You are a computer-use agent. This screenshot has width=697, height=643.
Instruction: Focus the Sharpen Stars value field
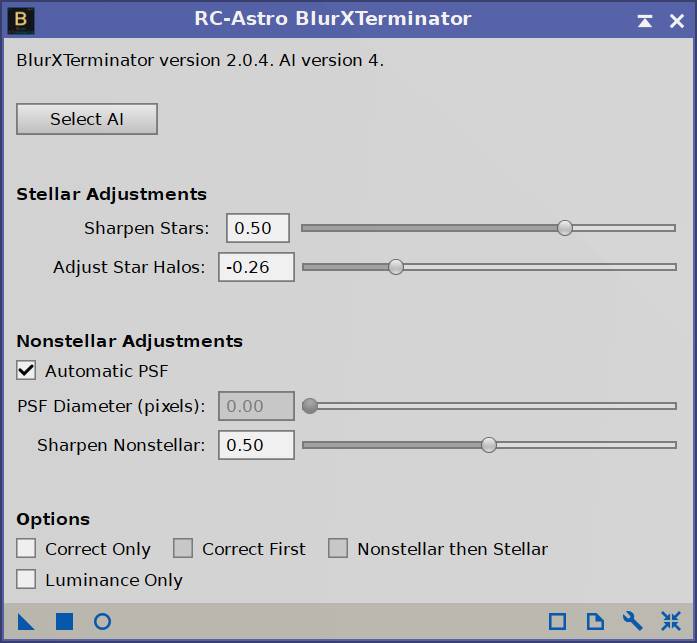pyautogui.click(x=258, y=228)
